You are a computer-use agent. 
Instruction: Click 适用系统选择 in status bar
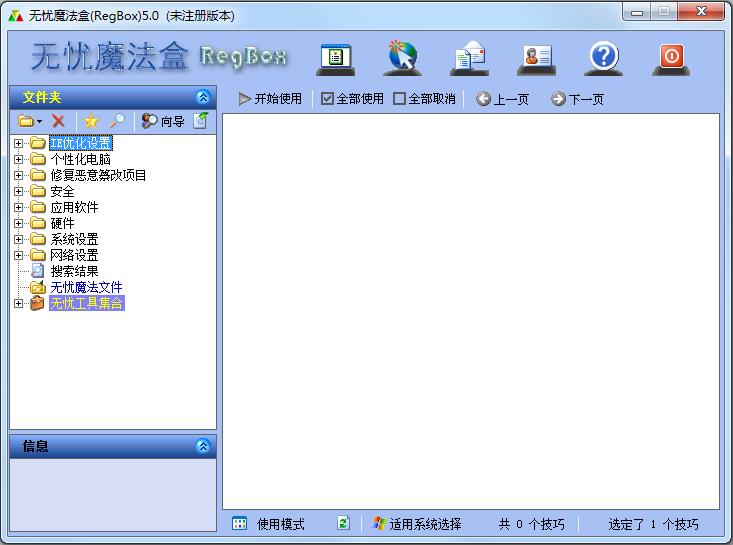(416, 524)
